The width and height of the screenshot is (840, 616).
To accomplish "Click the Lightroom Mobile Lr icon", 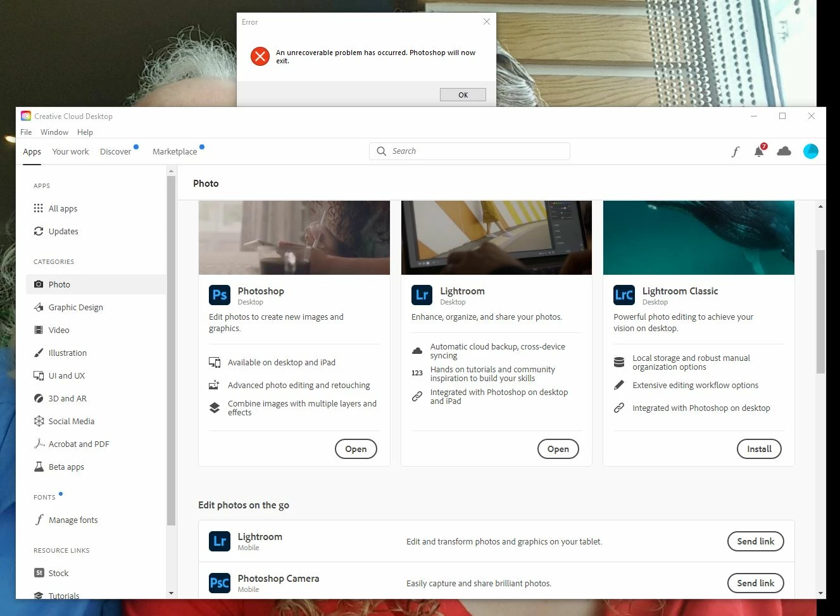I will (220, 541).
